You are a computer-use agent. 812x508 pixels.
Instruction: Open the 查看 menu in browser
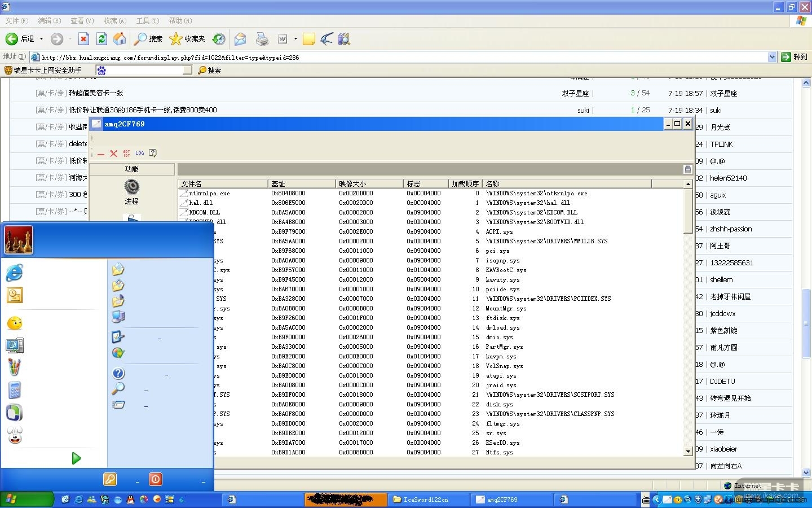click(82, 21)
